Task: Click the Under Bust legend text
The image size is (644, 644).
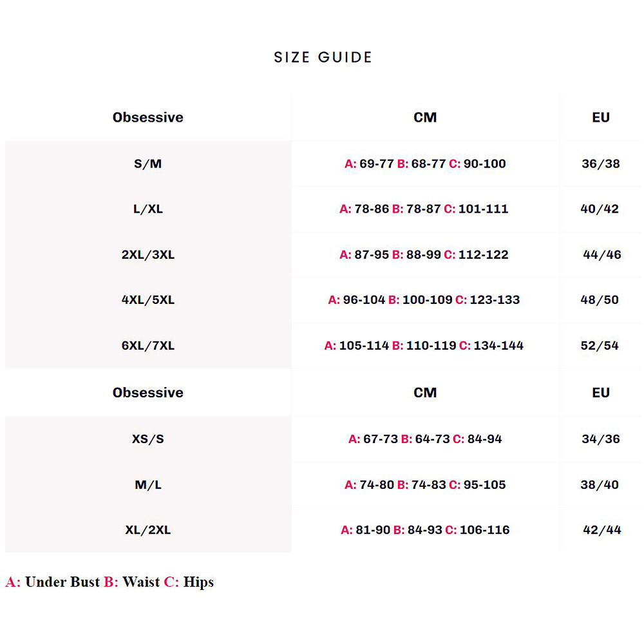Action: [x=62, y=582]
